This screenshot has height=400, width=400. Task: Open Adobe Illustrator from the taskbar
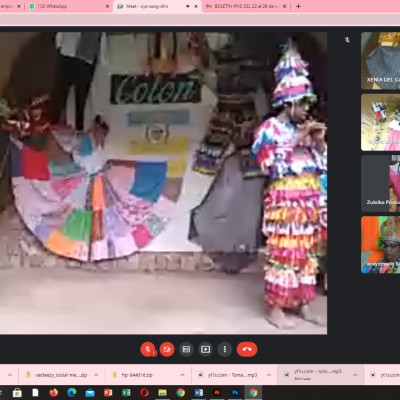(x=217, y=393)
